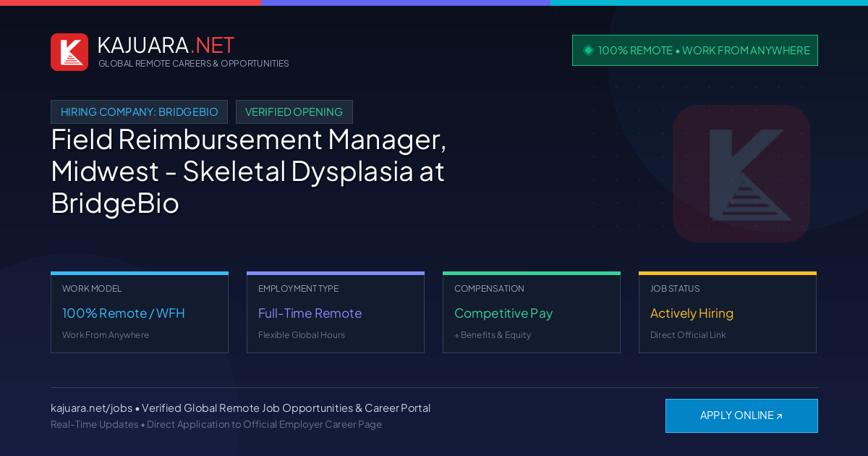This screenshot has height=456, width=868.
Task: Click "+ Benefits & Equity" subtext
Action: [x=493, y=335]
